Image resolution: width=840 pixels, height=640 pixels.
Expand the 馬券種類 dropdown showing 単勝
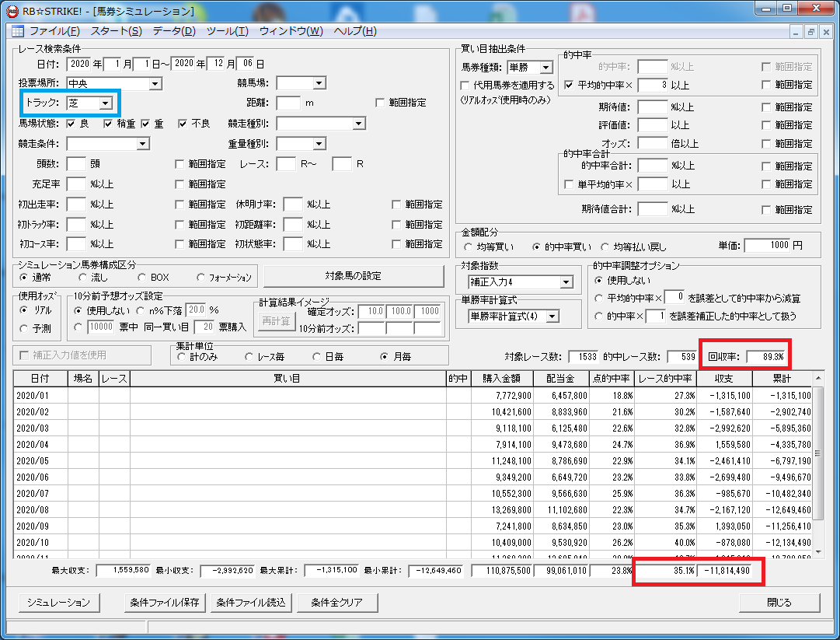point(546,68)
